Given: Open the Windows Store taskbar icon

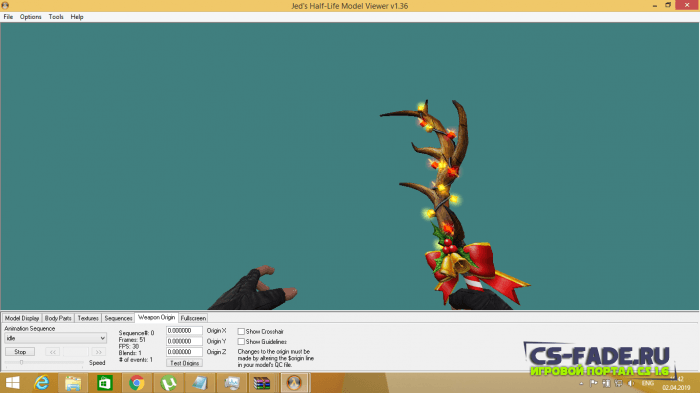Looking at the screenshot, I should coord(104,383).
